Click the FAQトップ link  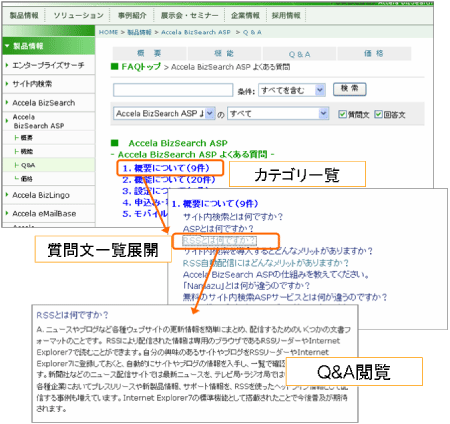[x=141, y=67]
